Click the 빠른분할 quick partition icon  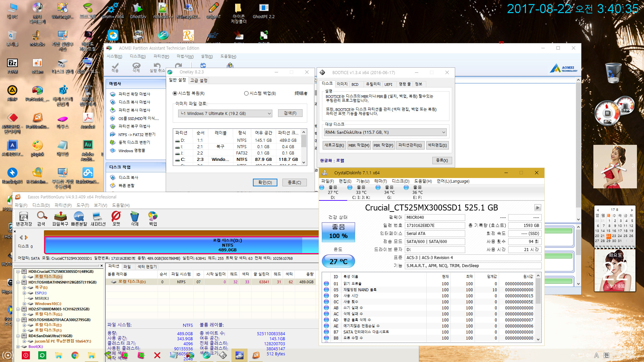click(x=79, y=219)
